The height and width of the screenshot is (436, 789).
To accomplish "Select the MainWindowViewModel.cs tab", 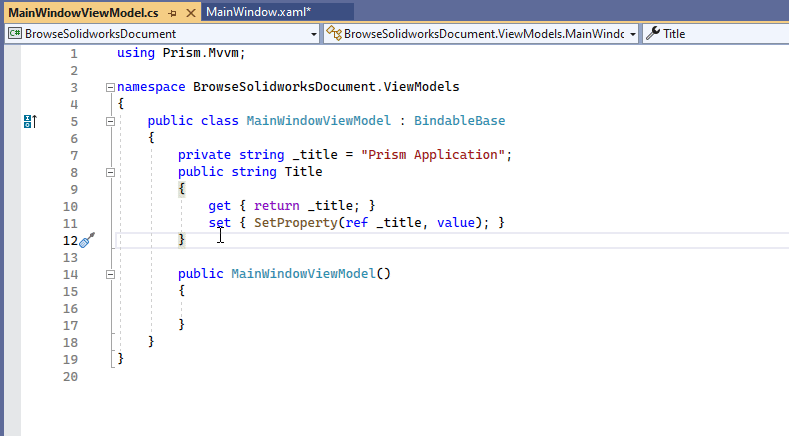I will (84, 13).
